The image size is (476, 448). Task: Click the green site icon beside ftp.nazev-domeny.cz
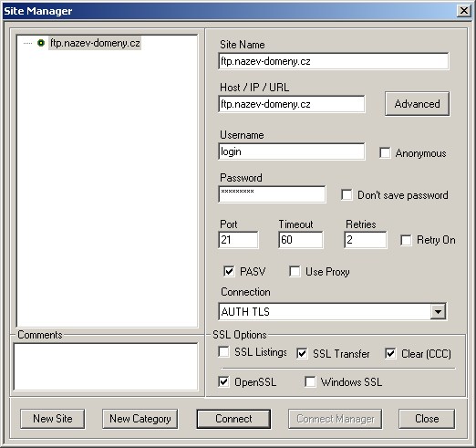tap(41, 43)
